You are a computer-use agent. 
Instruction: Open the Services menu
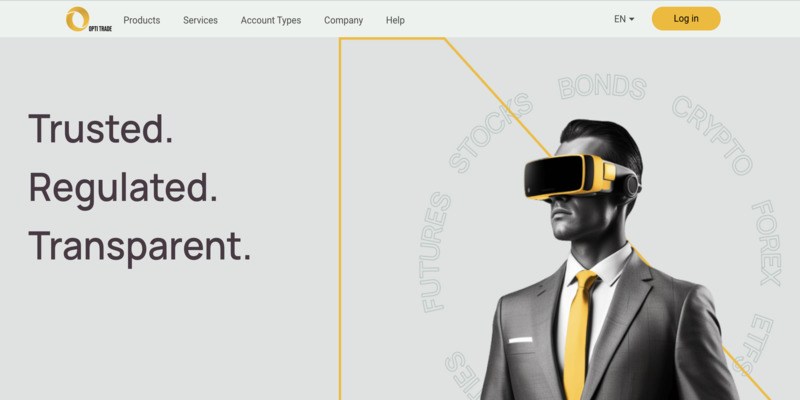[x=201, y=20]
